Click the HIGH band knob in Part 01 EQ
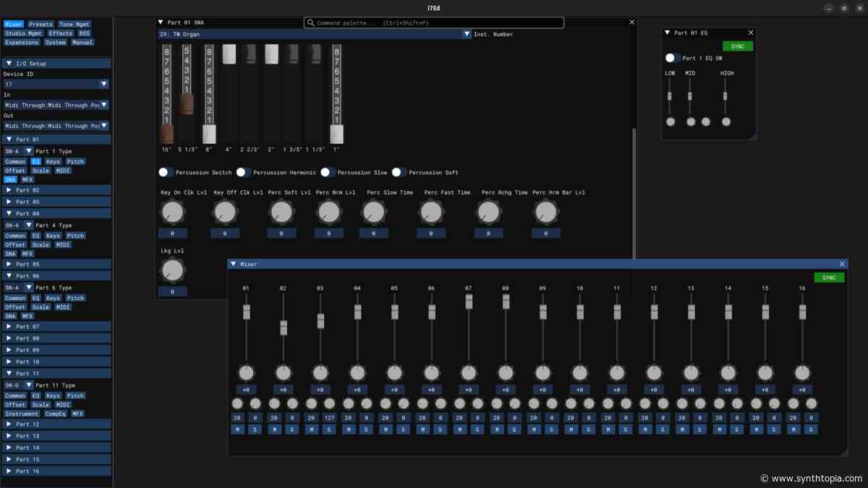The image size is (868, 488). click(x=726, y=121)
